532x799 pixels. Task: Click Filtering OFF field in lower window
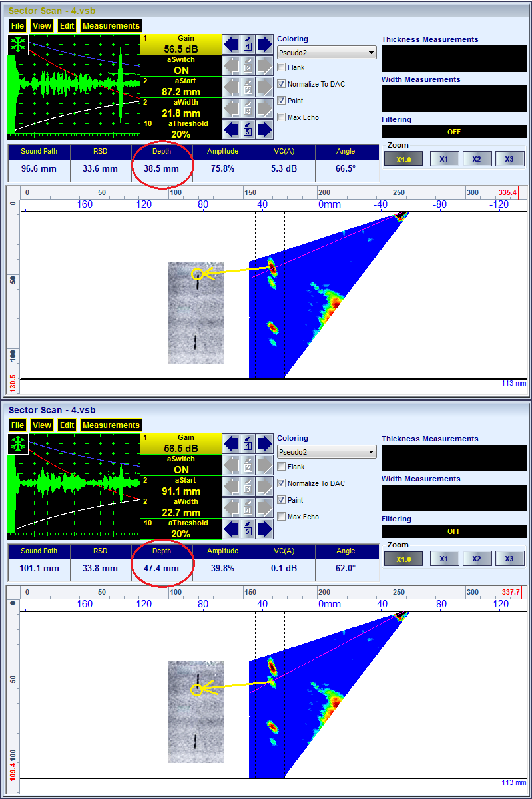(x=454, y=531)
